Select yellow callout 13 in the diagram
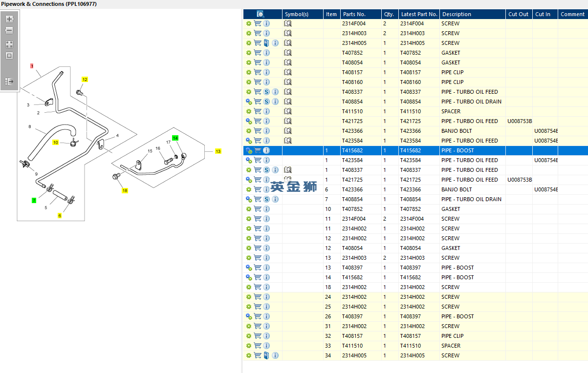 218,151
